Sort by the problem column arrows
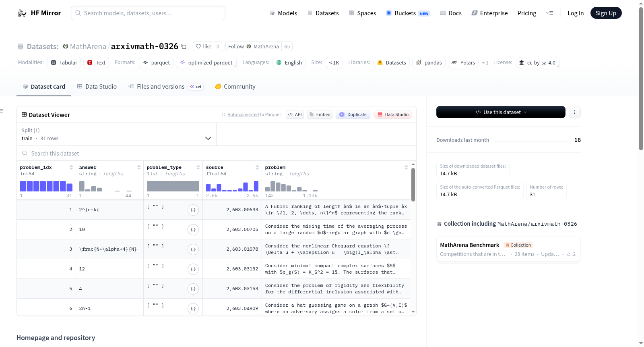Image resolution: width=644 pixels, height=347 pixels. [406, 167]
